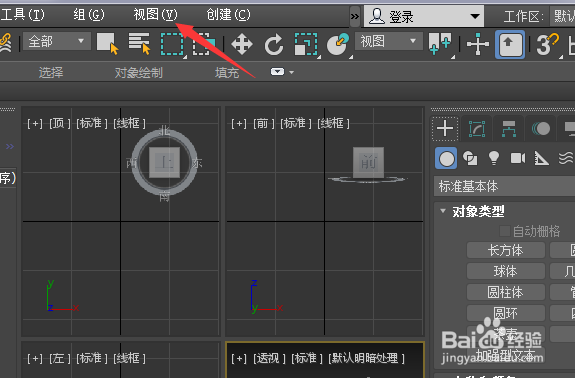Click the 圆柱体 button
The height and width of the screenshot is (378, 575).
(x=506, y=293)
